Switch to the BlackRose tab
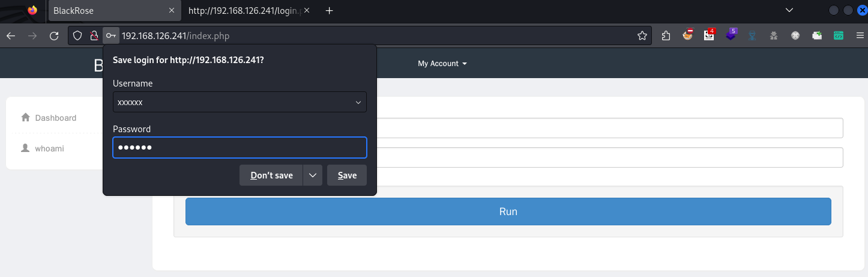 pyautogui.click(x=114, y=11)
